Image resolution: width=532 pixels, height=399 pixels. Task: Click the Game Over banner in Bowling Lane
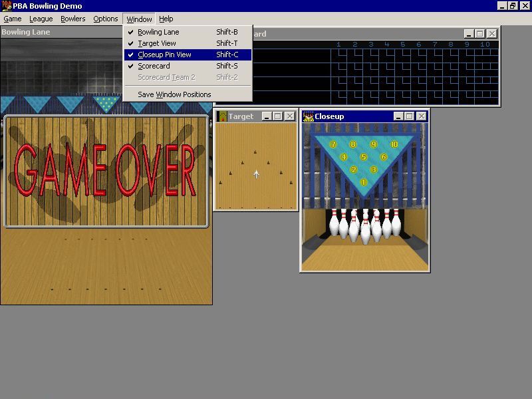coord(106,171)
